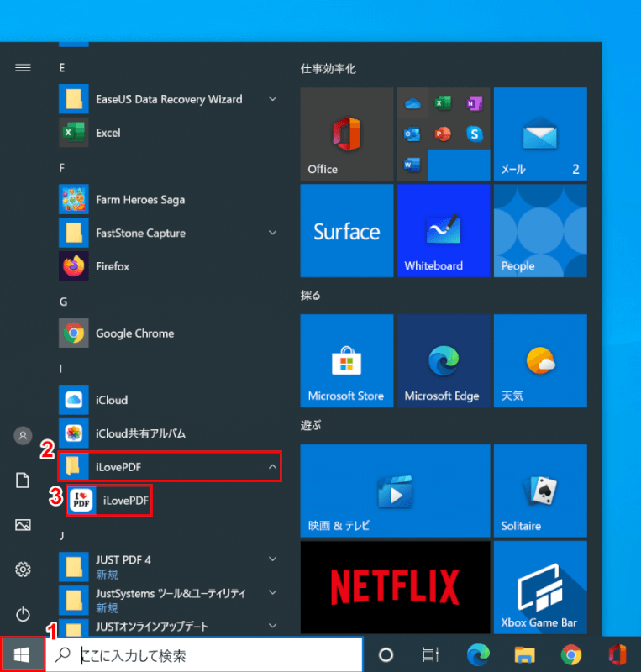The width and height of the screenshot is (641, 672).
Task: Expand the EaseUS Data Recovery Wizard folder
Action: [272, 99]
